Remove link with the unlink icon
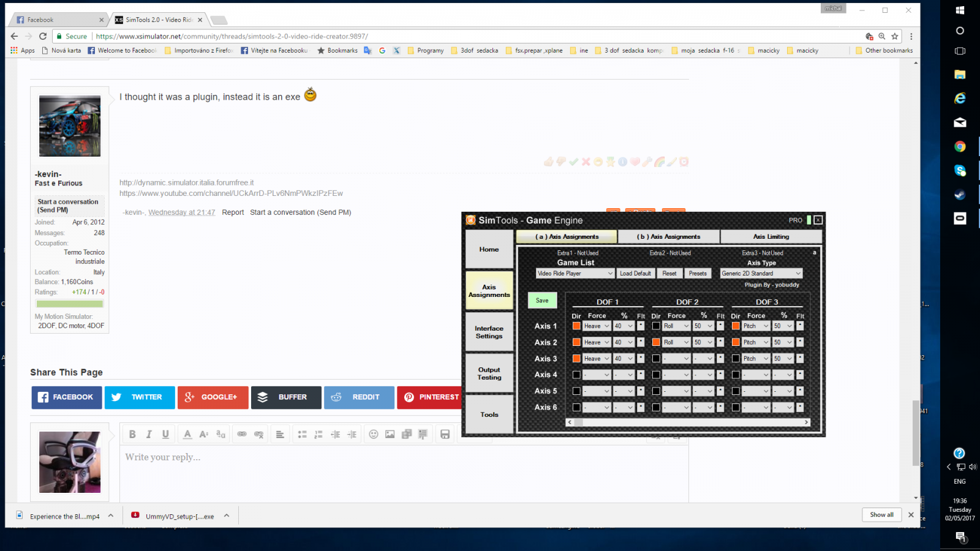980x551 pixels. coord(258,434)
